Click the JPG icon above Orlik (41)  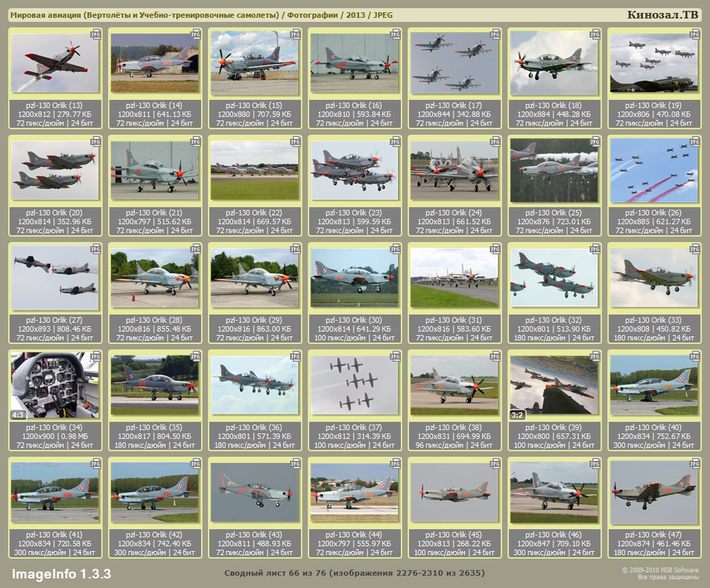point(96,464)
